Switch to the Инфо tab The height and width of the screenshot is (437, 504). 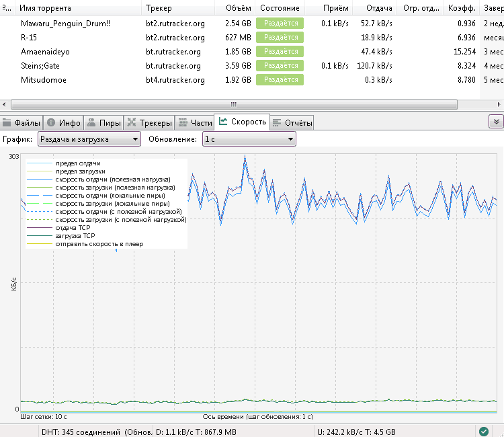64,123
